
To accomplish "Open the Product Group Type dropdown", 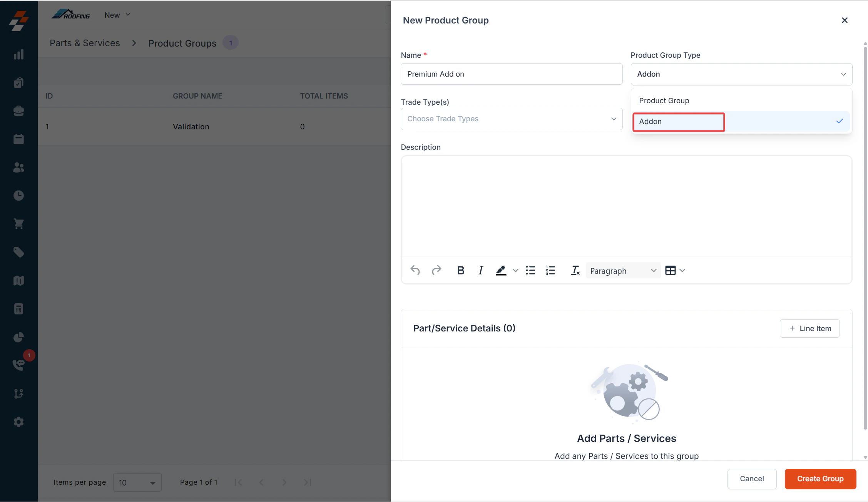I will 741,74.
